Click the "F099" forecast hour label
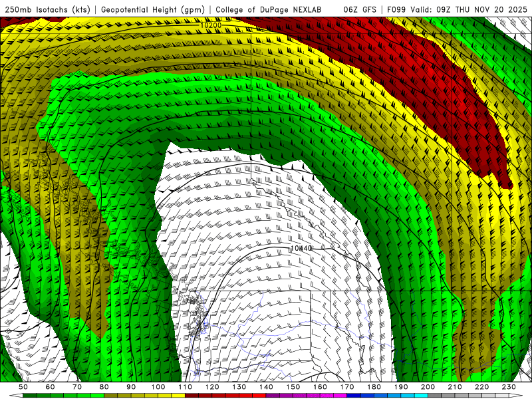Image resolution: width=532 pixels, height=399 pixels. coord(397,9)
